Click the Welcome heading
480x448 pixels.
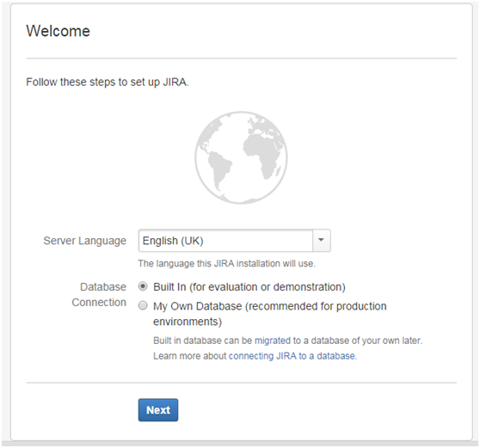58,31
